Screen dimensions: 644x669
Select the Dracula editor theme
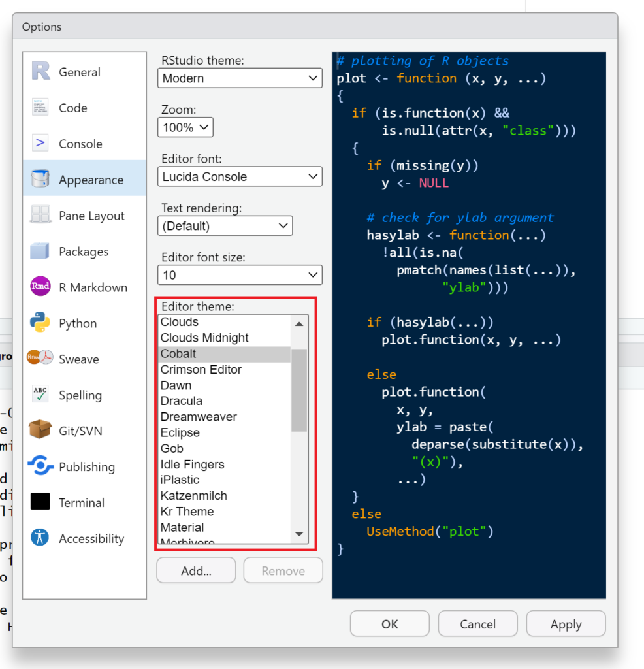pos(183,400)
